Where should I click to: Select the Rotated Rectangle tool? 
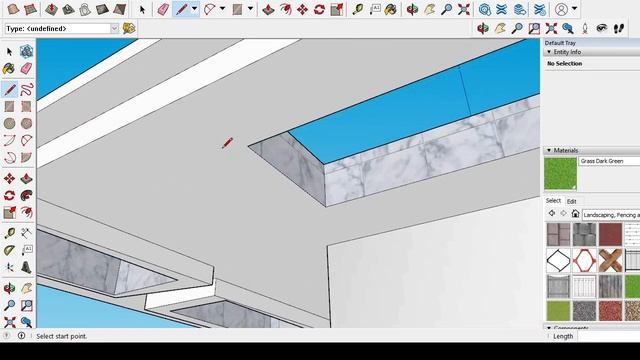(x=26, y=107)
